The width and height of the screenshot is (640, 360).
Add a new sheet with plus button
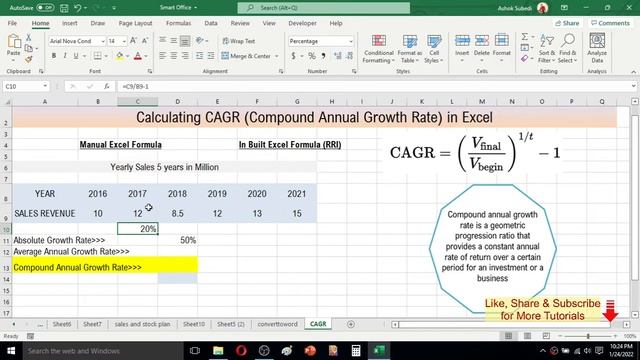tap(351, 324)
